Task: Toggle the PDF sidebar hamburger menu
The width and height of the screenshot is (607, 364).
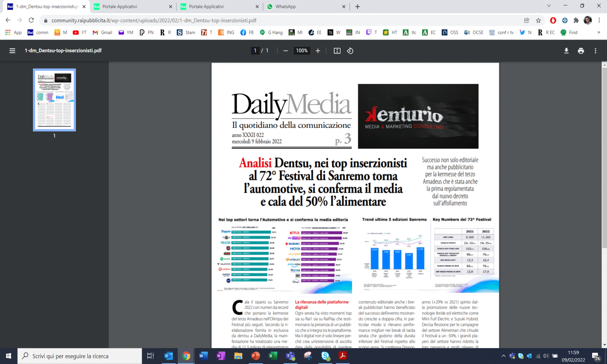Action: tap(12, 51)
